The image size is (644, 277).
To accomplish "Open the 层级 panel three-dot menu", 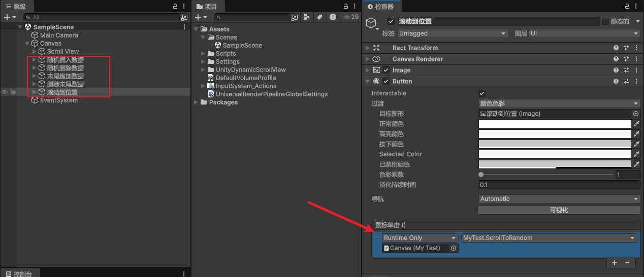I will click(184, 6).
